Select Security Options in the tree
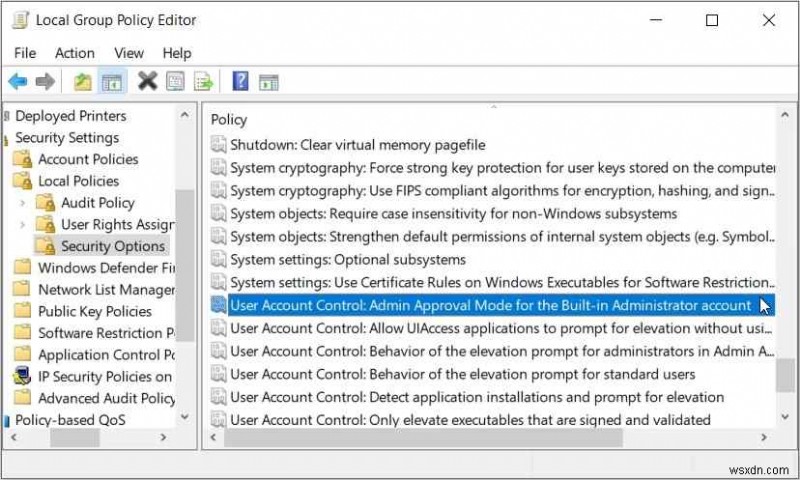Viewport: 800px width, 480px height. point(112,246)
